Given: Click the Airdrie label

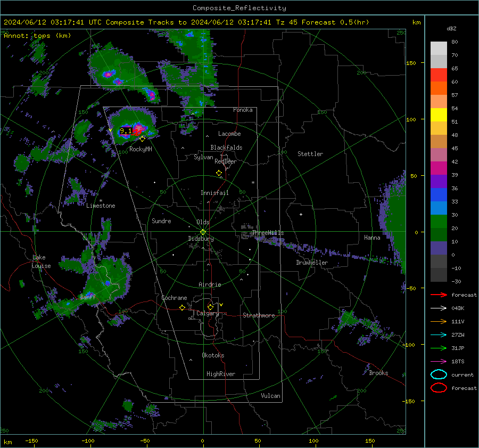Looking at the screenshot, I should coord(210,284).
